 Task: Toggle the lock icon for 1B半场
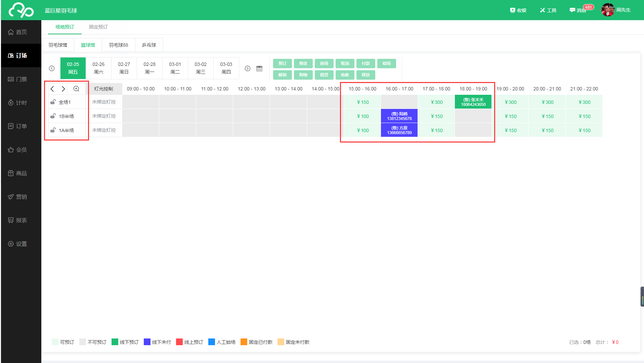click(53, 116)
